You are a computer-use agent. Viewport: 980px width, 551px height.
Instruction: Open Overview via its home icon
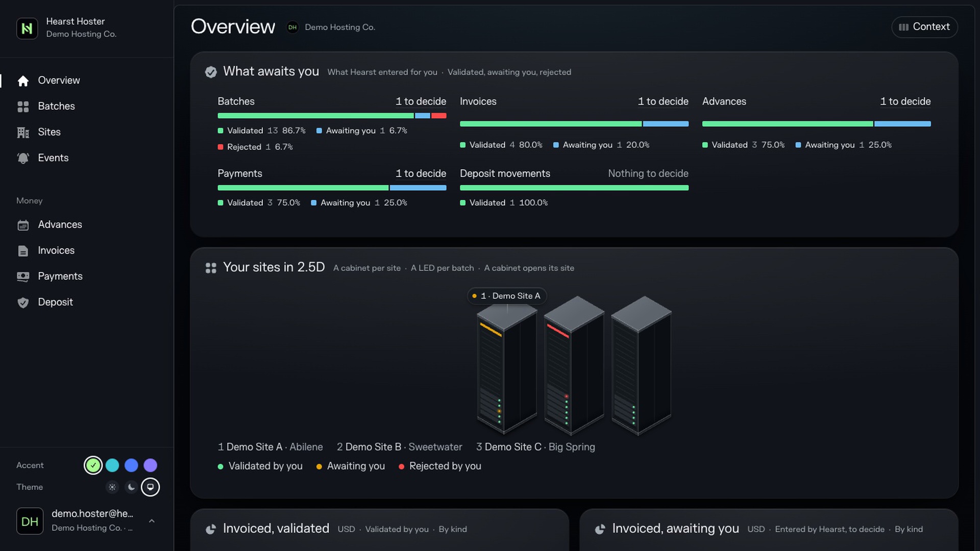23,81
